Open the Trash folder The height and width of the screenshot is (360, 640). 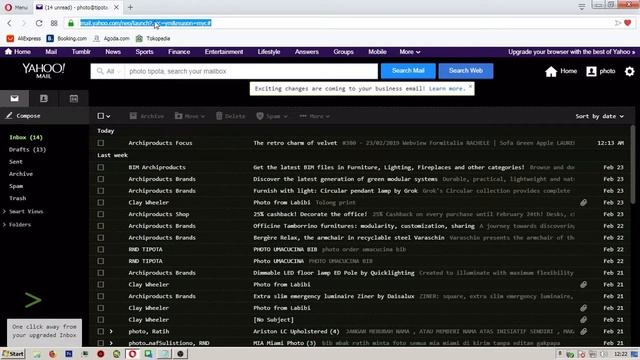(18, 198)
